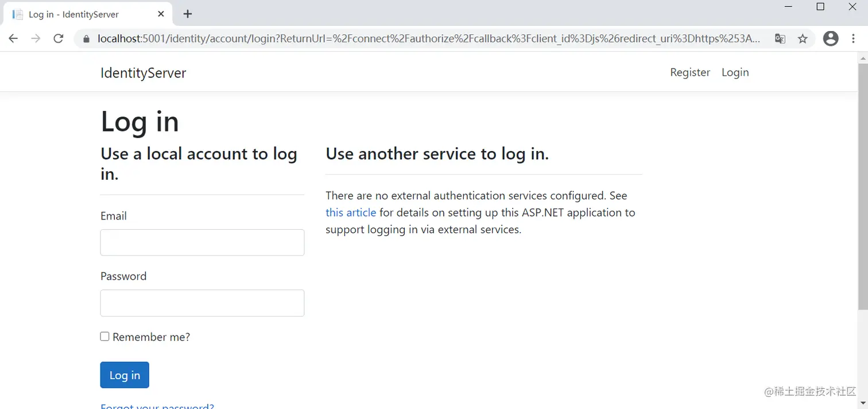Close the Log in - IdentityServer tab
The height and width of the screenshot is (409, 868).
(161, 14)
